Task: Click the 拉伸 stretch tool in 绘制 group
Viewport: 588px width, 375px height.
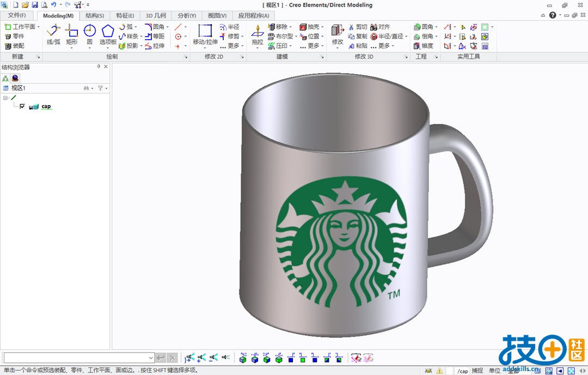Action: [155, 45]
